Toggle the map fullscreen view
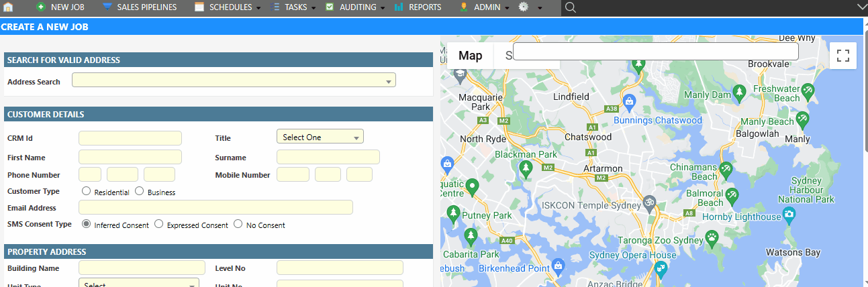 [x=843, y=56]
